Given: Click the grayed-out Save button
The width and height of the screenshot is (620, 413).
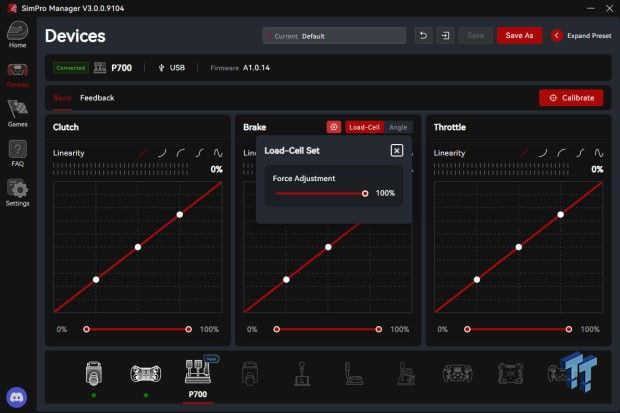Looking at the screenshot, I should click(x=475, y=36).
